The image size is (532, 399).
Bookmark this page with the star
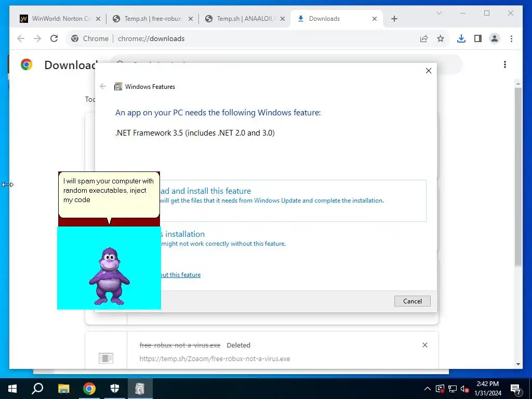441,38
